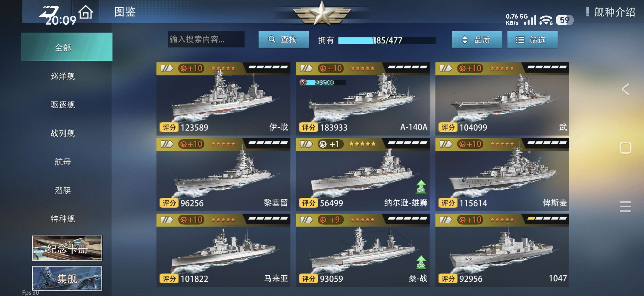Viewport: 644px width, 296px height.
Task: Switch to the 航母 category
Action: (63, 162)
